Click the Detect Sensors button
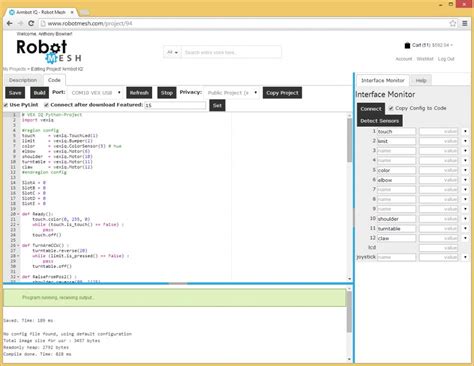The width and height of the screenshot is (474, 366). coord(380,121)
